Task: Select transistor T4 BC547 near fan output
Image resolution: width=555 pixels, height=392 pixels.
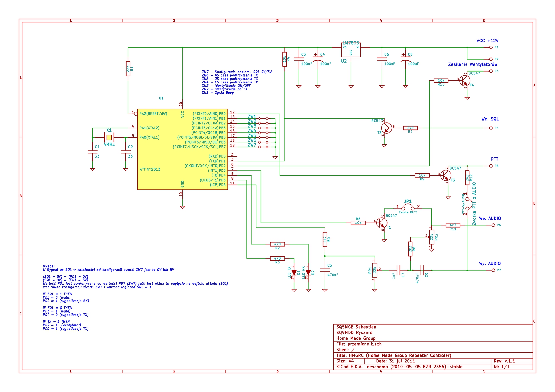Action: [465, 80]
